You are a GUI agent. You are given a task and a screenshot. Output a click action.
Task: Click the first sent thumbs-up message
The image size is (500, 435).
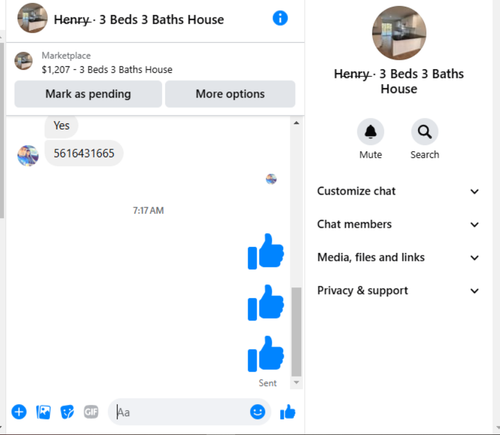266,251
